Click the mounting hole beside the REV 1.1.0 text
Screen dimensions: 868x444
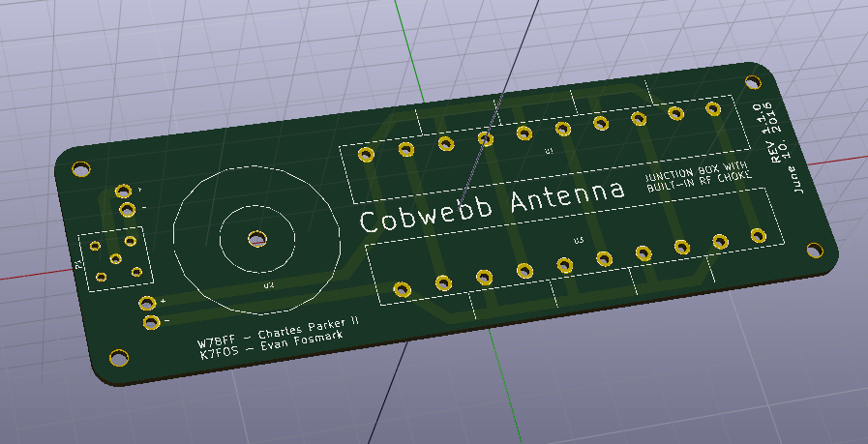pyautogui.click(x=752, y=82)
